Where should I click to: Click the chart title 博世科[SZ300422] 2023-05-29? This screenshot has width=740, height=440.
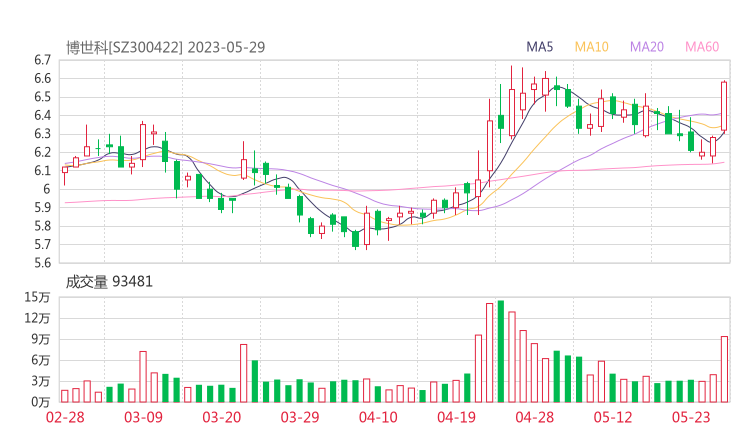click(x=166, y=48)
